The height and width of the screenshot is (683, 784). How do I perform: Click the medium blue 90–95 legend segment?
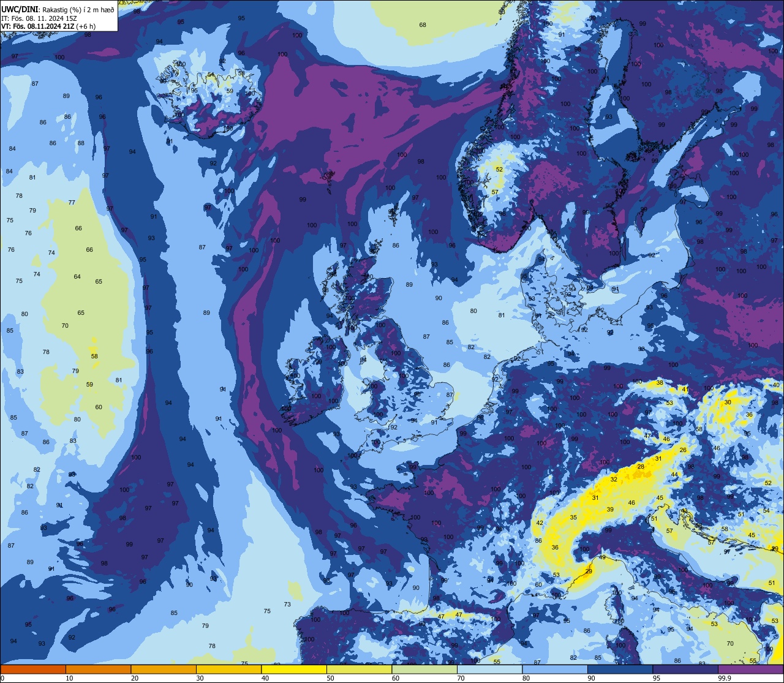point(620,669)
